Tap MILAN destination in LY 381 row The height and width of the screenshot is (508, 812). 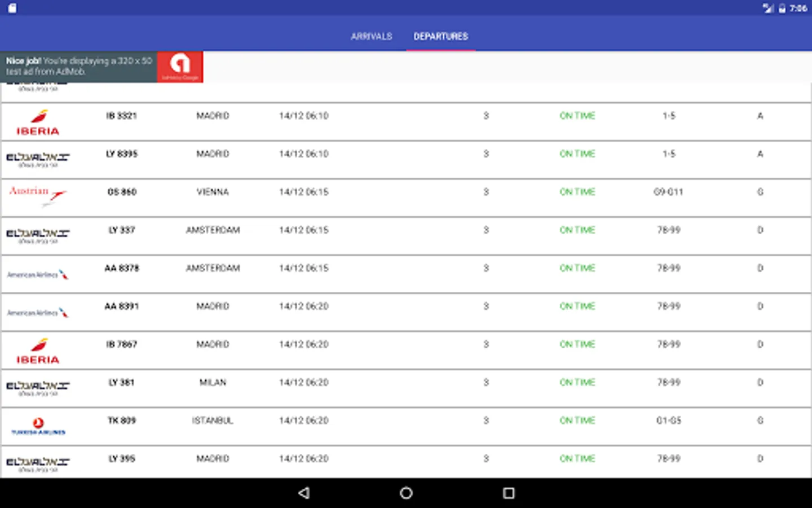[213, 382]
